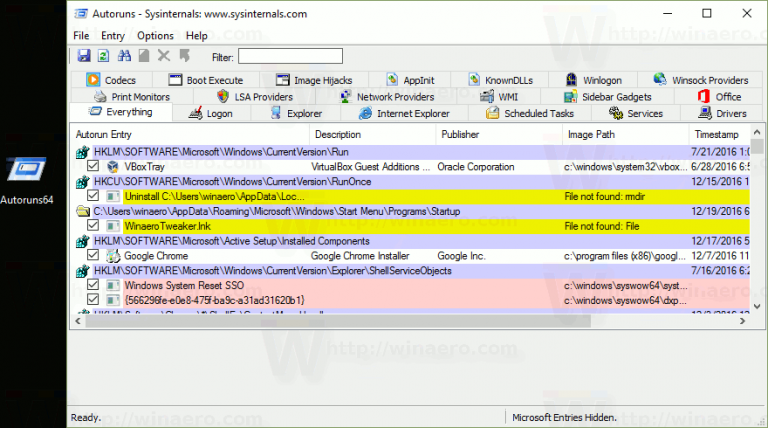This screenshot has width=768, height=428.
Task: Click the Properties toolbar icon
Action: point(144,56)
